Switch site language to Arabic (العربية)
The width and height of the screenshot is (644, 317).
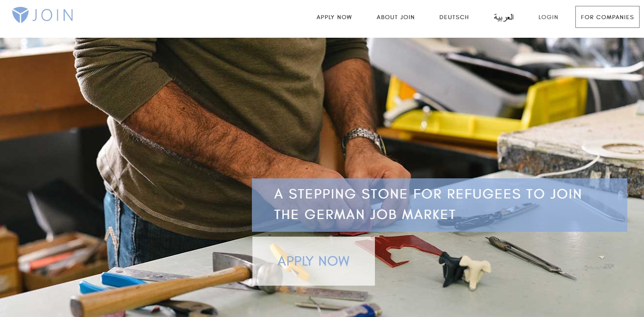pos(503,17)
